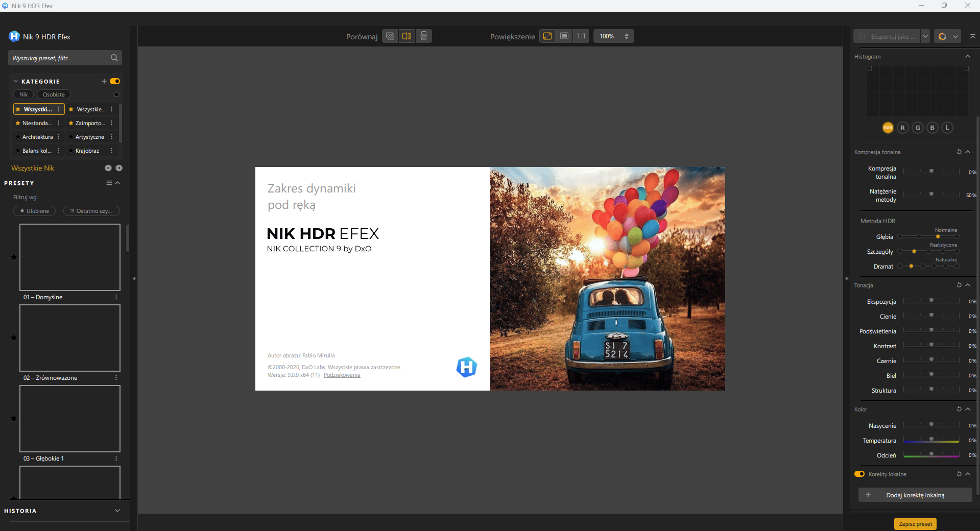Viewport: 980px width, 531px height.
Task: Select the L histogram channel
Action: click(x=947, y=128)
